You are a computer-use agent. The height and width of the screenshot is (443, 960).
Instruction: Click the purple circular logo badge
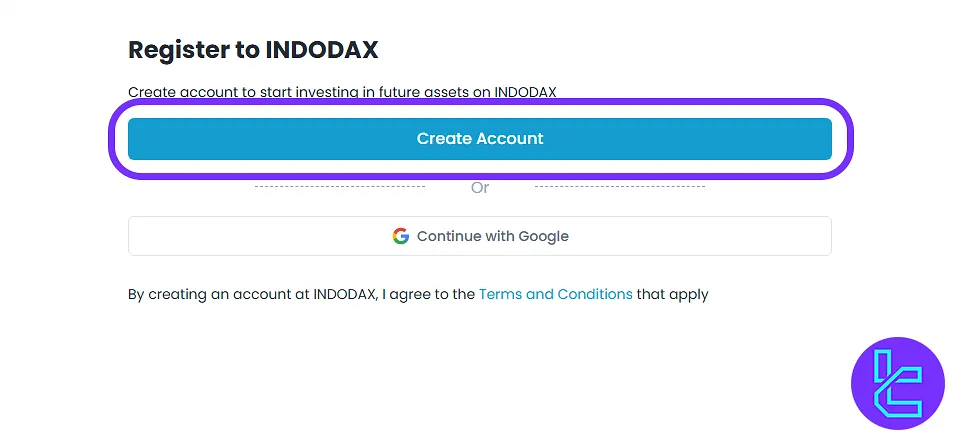tap(897, 384)
